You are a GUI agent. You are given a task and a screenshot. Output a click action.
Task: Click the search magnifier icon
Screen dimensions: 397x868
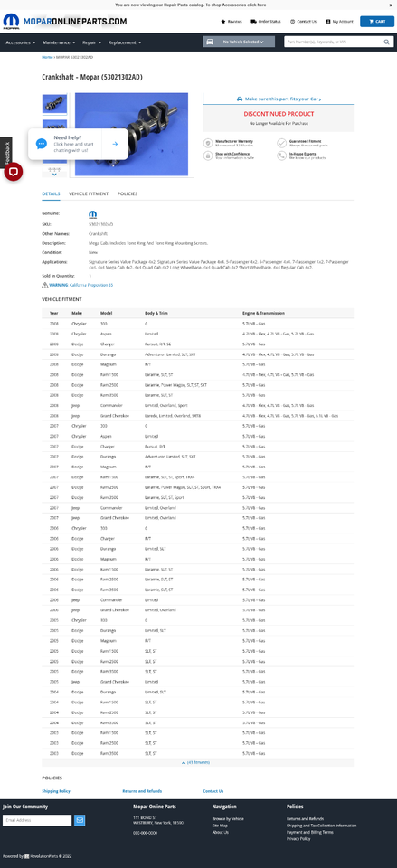point(386,42)
